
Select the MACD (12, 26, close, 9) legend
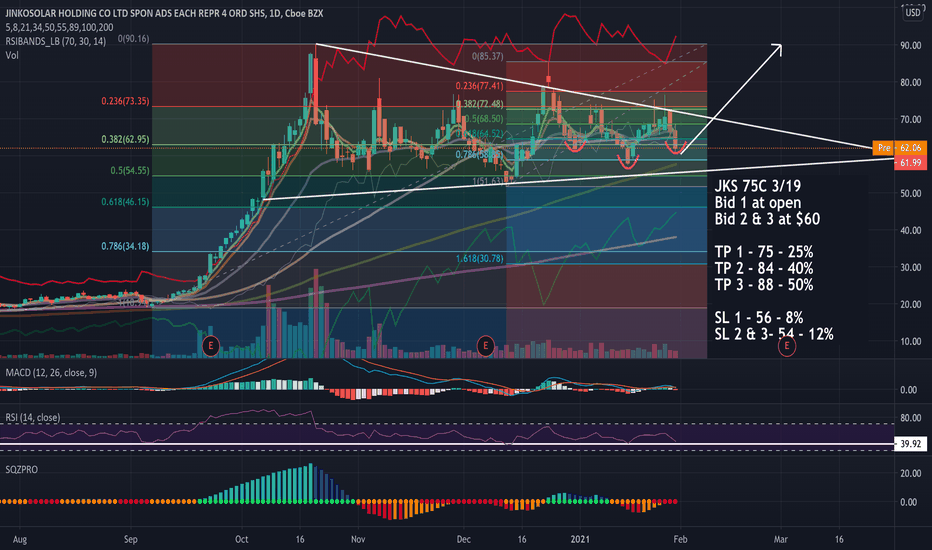coord(51,373)
